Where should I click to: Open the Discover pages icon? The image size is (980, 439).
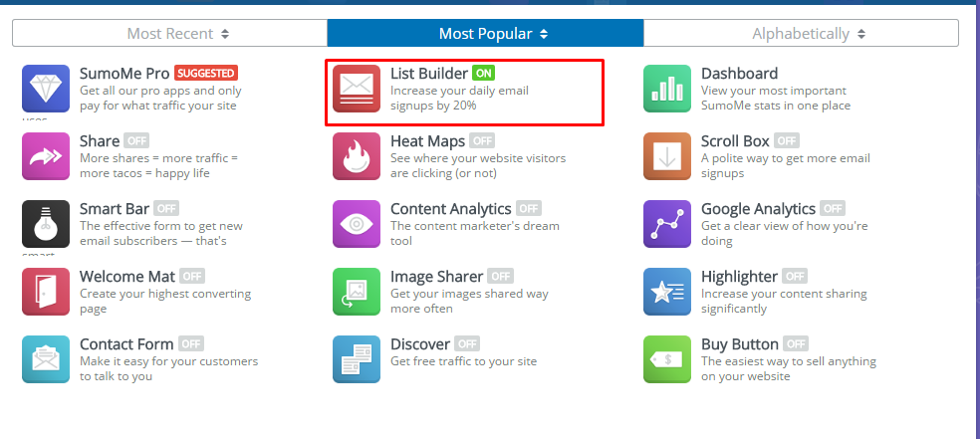pos(357,359)
